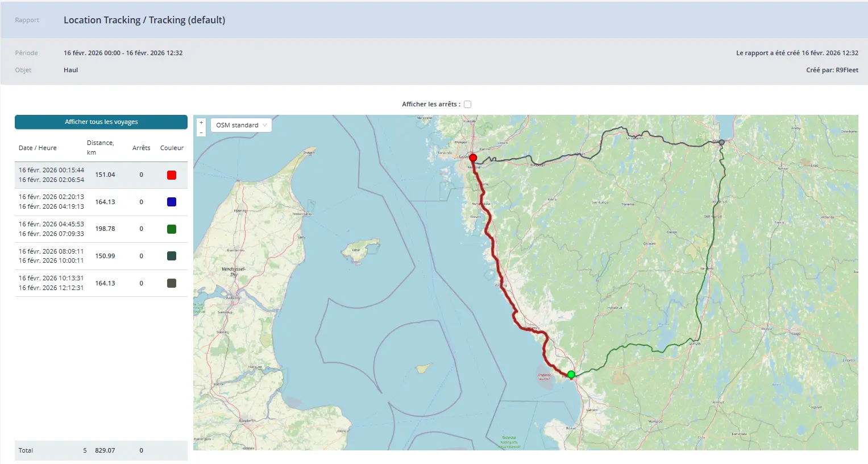Select the red color swatch for first trip
Screen dimensions: 868x464
tap(172, 175)
